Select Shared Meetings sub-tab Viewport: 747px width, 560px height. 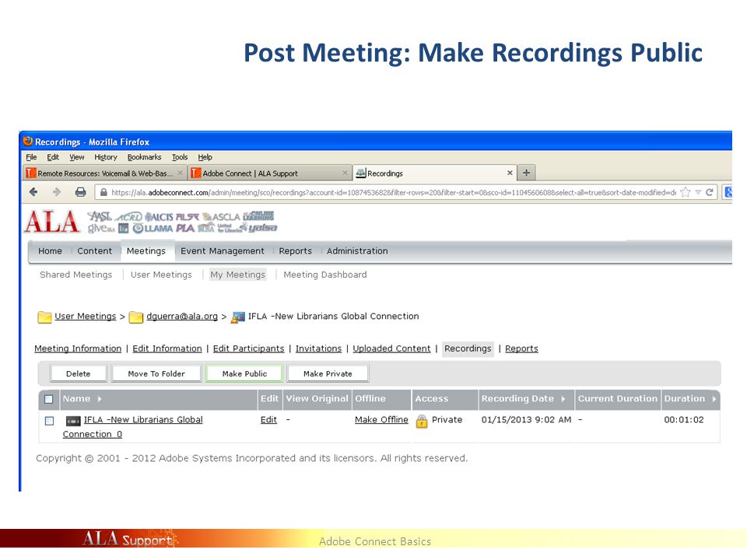click(75, 275)
